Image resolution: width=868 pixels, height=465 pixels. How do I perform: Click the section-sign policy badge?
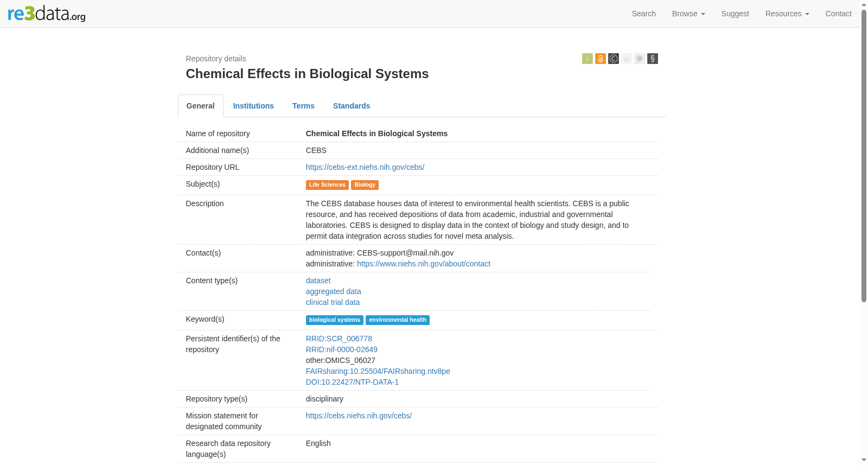coord(652,59)
